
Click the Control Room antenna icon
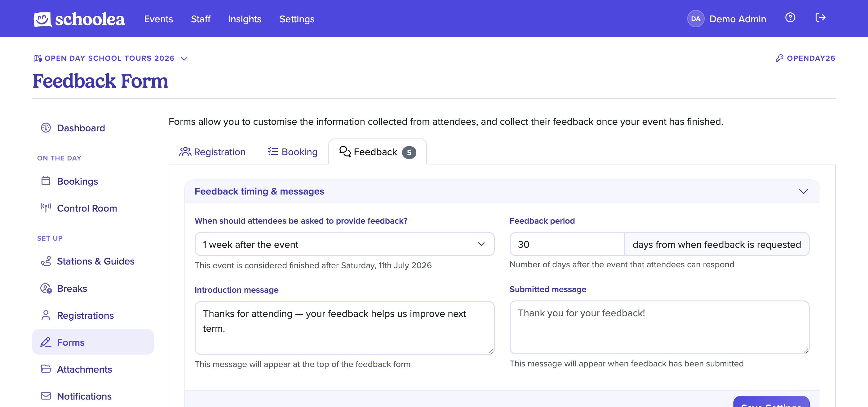[x=46, y=208]
